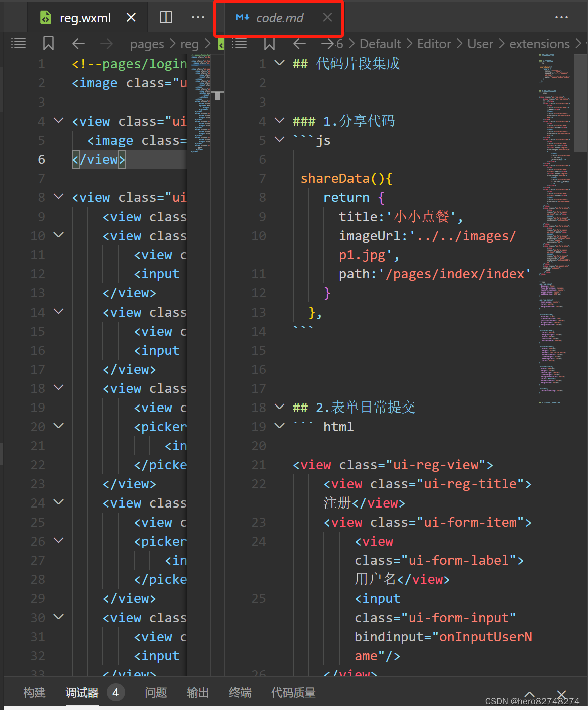Collapse the ``` html code block fold
Image resolution: width=588 pixels, height=710 pixels.
tap(279, 426)
